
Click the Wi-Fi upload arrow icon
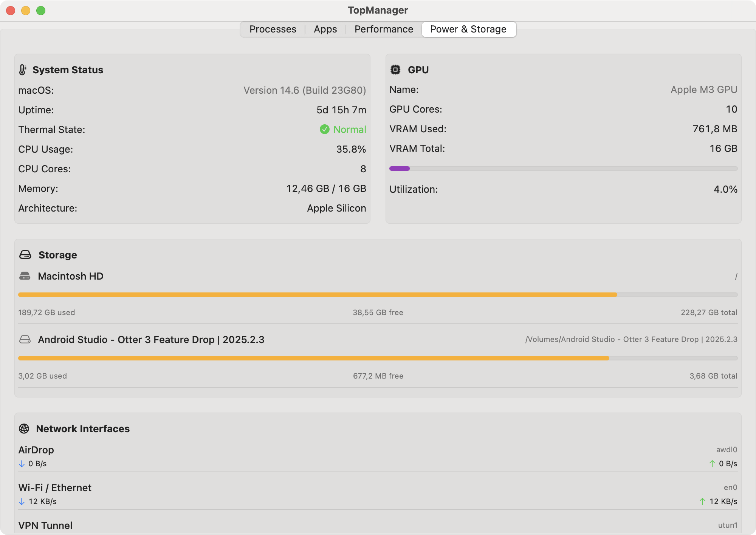702,501
